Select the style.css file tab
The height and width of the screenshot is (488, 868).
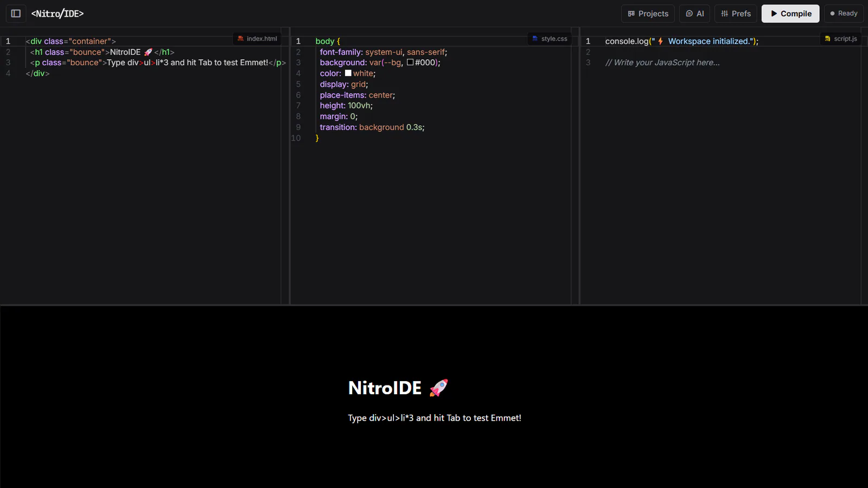tap(550, 38)
